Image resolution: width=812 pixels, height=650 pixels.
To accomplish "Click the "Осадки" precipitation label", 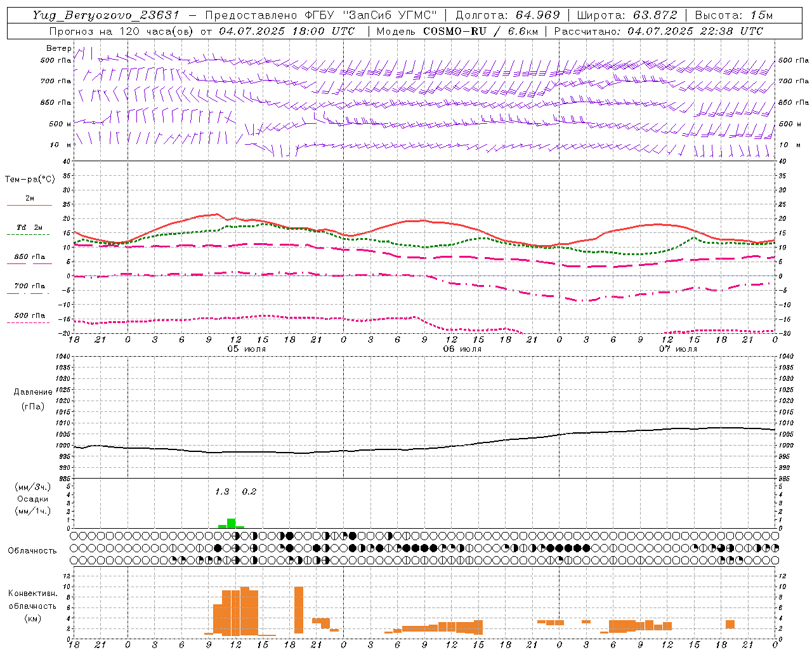I will (33, 499).
